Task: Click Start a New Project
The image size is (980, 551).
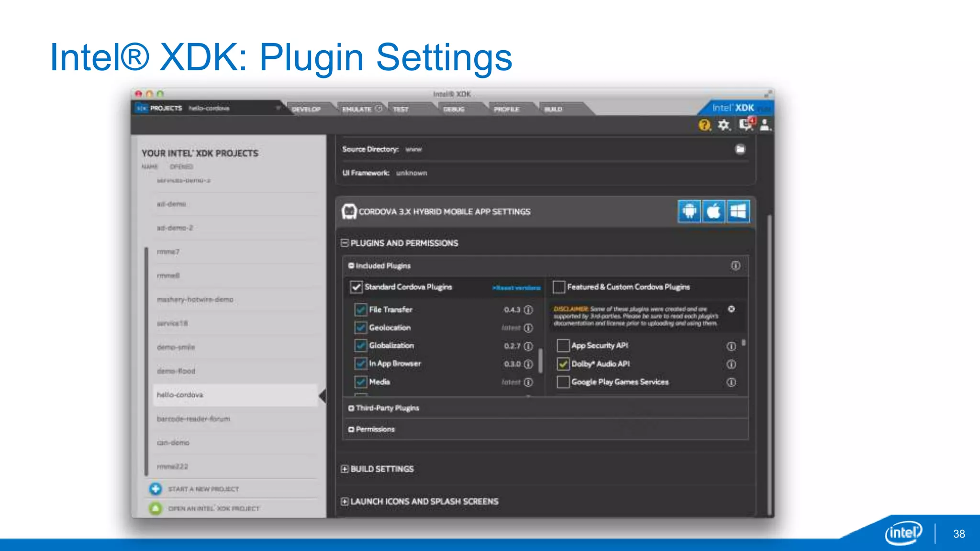Action: pyautogui.click(x=203, y=489)
